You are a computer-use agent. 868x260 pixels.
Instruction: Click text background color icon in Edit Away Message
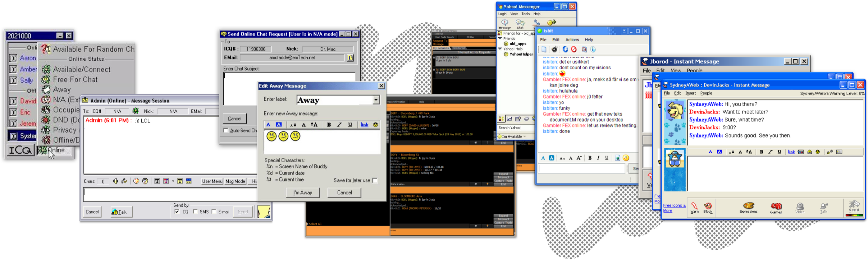tap(279, 125)
